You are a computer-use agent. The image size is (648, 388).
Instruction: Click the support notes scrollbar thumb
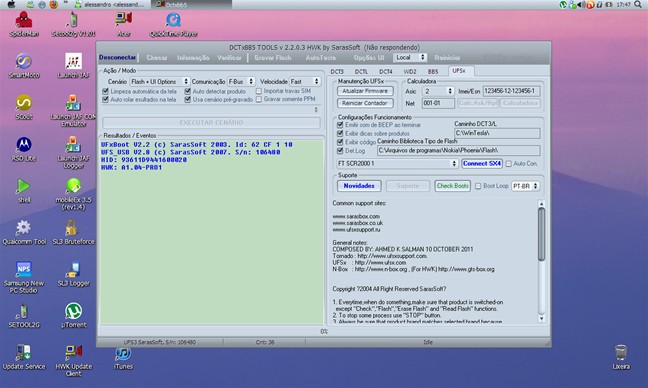click(x=541, y=234)
